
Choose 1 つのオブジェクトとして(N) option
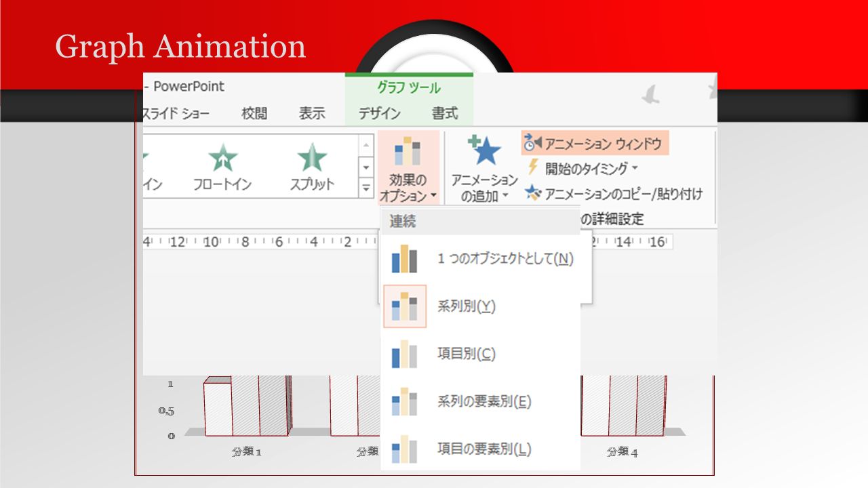(480, 259)
